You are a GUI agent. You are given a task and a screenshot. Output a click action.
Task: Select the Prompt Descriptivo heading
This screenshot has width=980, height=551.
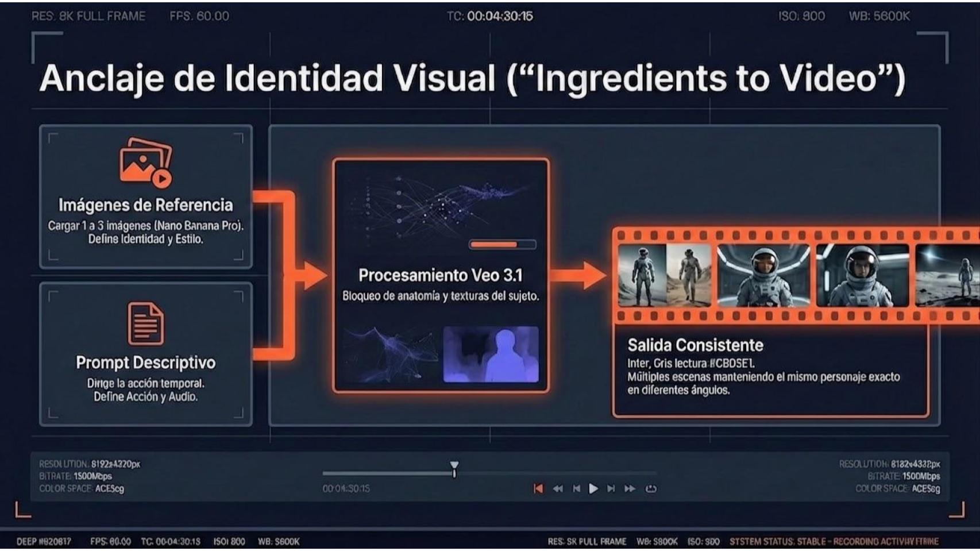pos(145,363)
